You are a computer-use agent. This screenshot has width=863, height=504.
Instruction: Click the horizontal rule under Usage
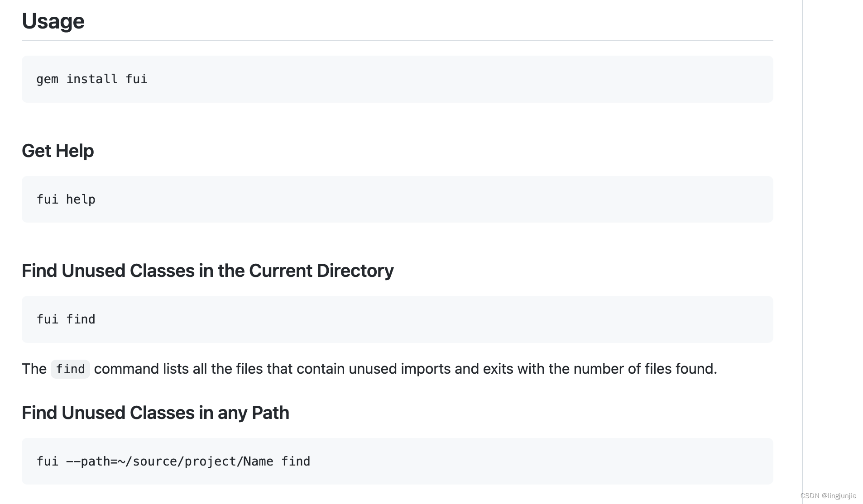tap(397, 41)
